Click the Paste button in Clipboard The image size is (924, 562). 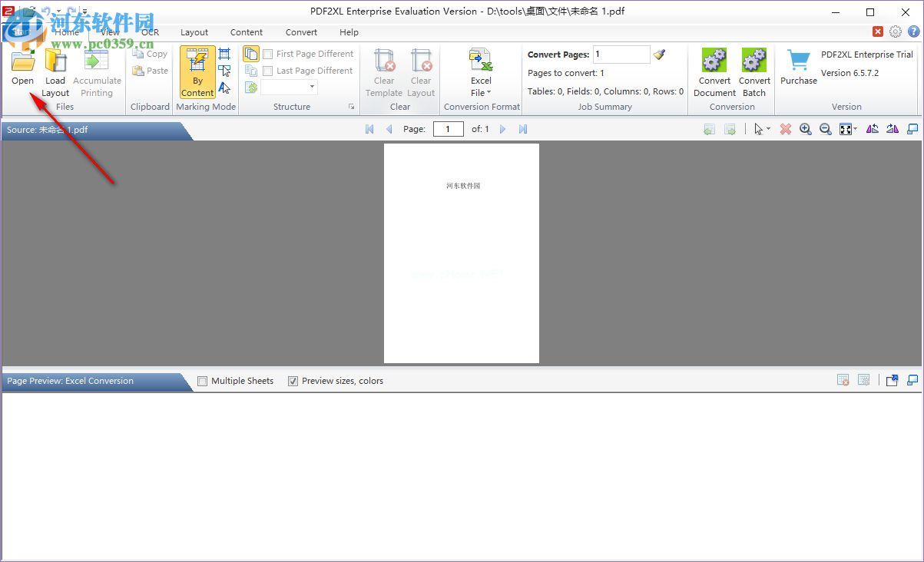pos(150,71)
